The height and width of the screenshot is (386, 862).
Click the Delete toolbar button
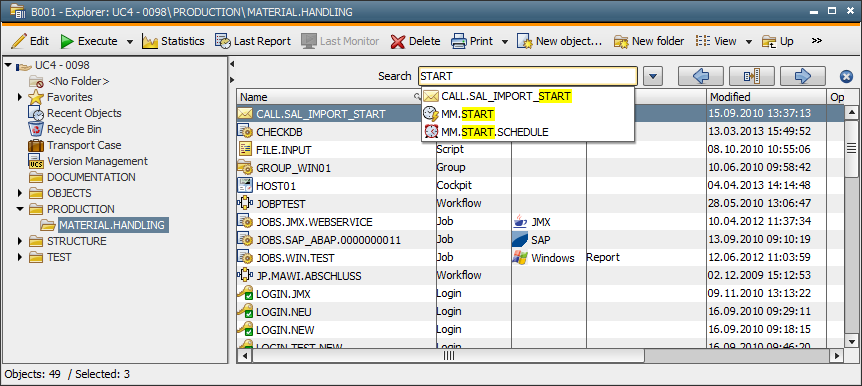pyautogui.click(x=416, y=41)
